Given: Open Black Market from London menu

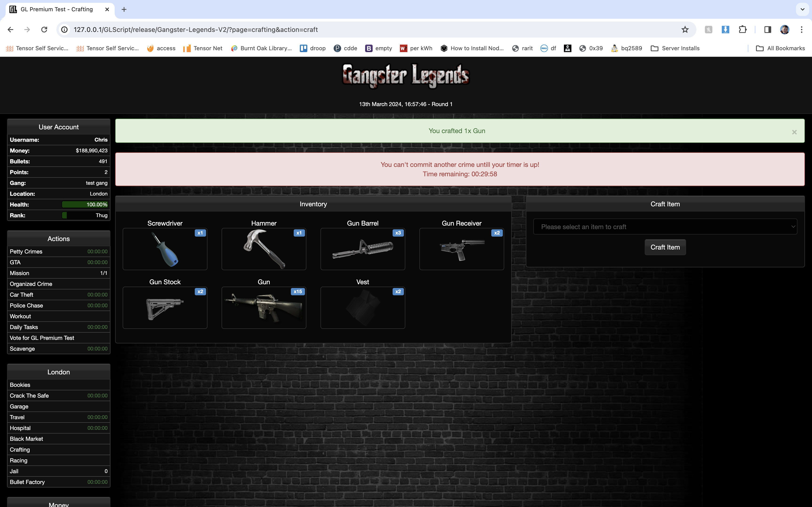Looking at the screenshot, I should point(27,439).
